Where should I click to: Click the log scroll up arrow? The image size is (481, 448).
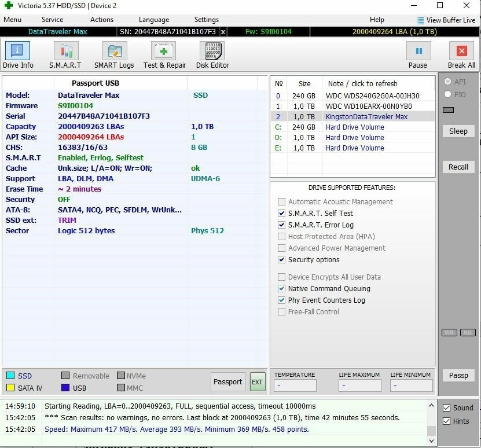tap(431, 406)
